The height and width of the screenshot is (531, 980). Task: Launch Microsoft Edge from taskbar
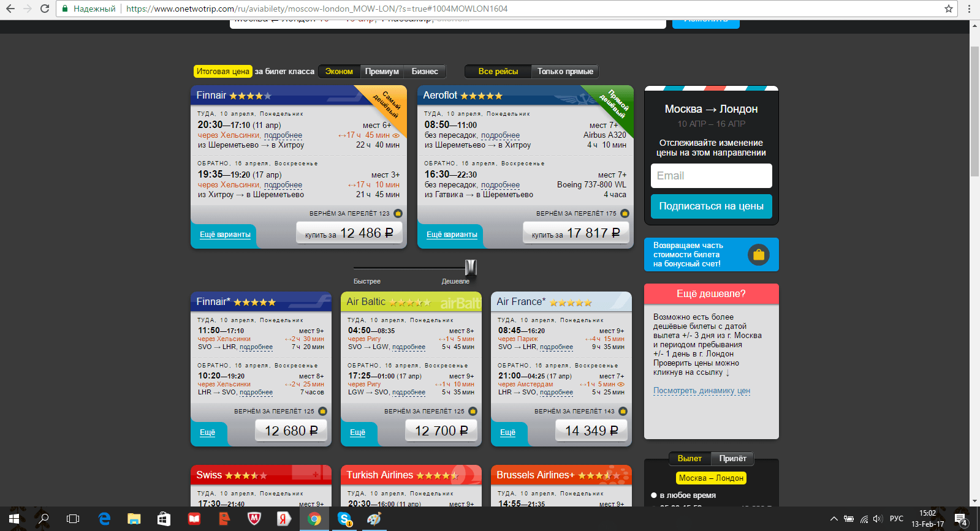104,519
